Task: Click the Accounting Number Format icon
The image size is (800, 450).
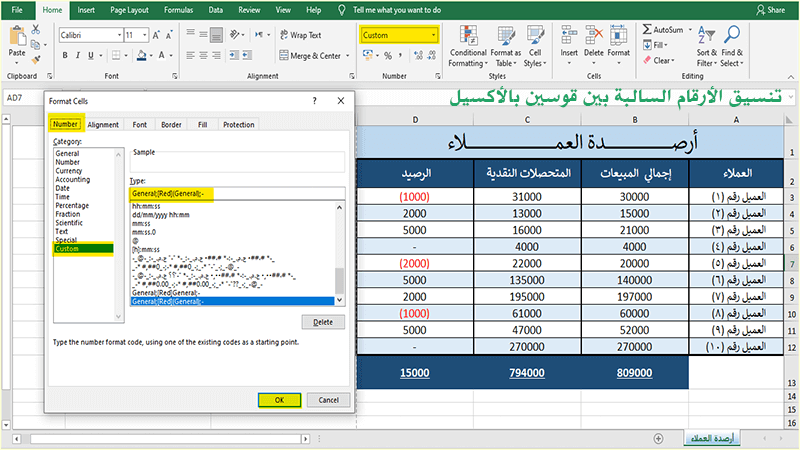Action: tap(367, 55)
